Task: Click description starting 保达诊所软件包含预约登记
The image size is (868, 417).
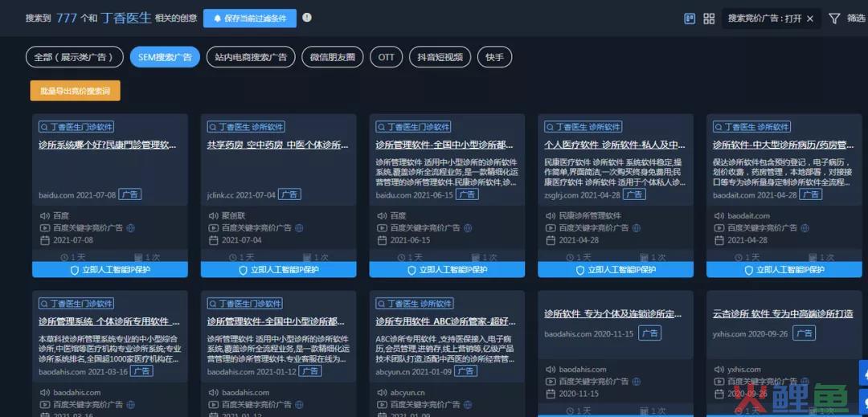Action: pos(783,173)
